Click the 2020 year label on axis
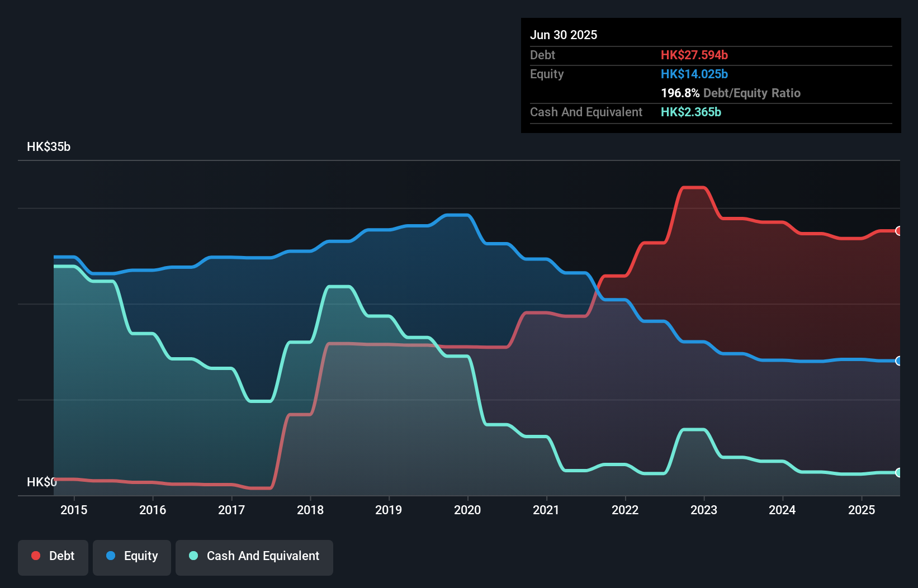Viewport: 918px width, 588px height. point(468,510)
